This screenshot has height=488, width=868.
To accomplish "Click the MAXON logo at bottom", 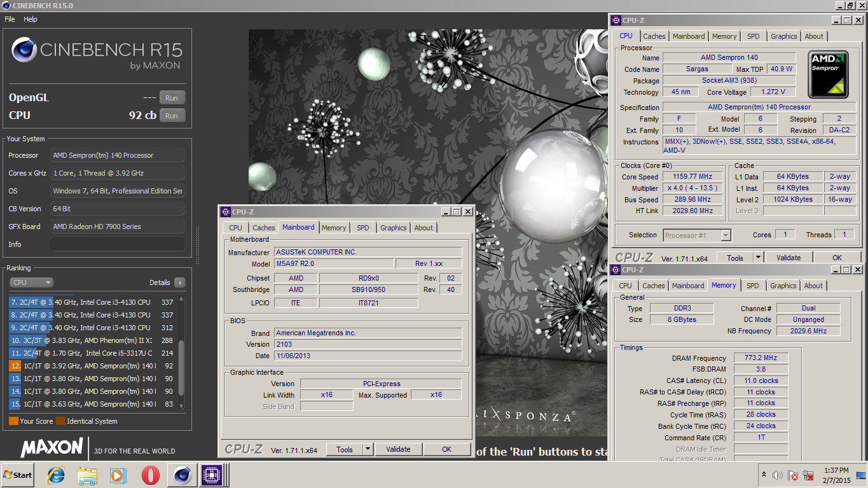I will [52, 447].
